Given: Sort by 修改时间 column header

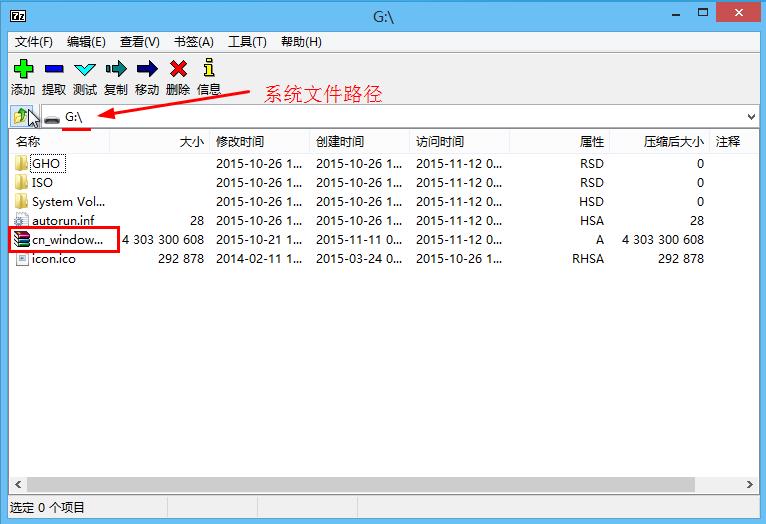Looking at the screenshot, I should click(x=259, y=142).
